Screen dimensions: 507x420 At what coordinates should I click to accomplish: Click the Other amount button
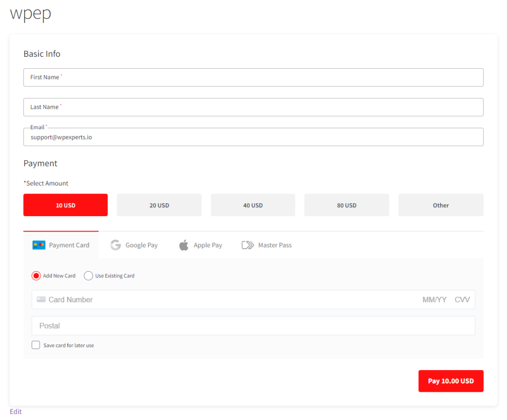pyautogui.click(x=441, y=205)
